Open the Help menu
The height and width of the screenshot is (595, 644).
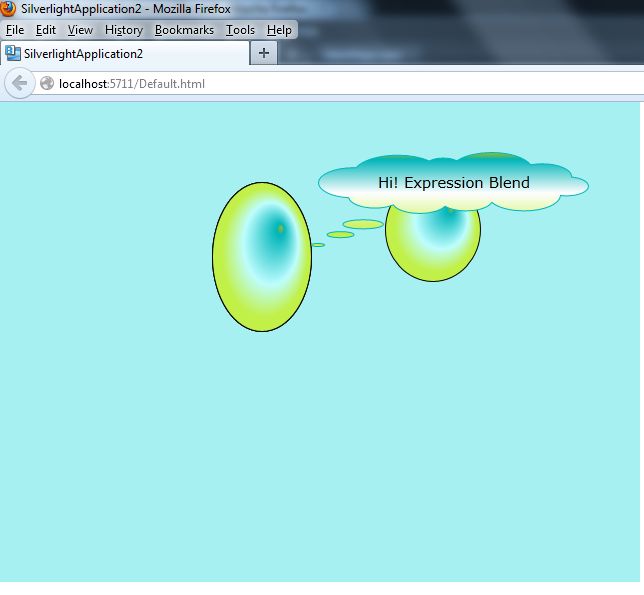(279, 30)
